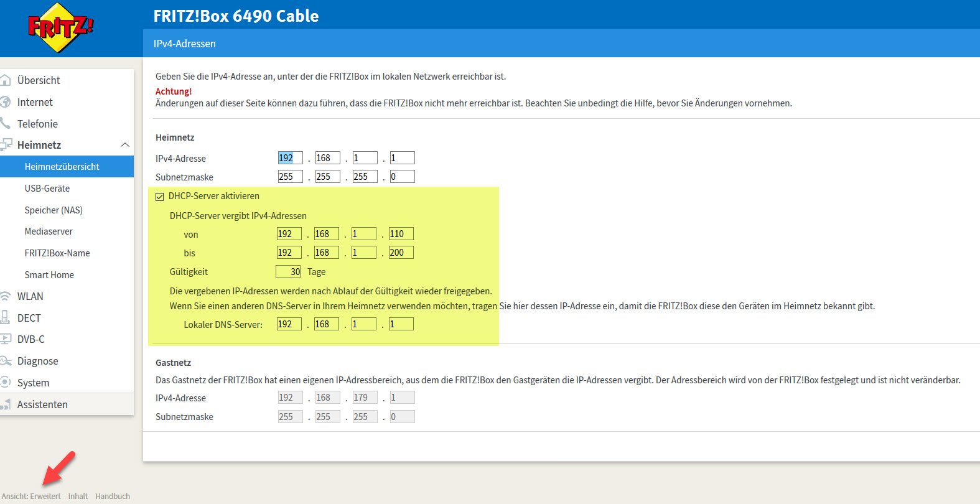980x504 pixels.
Task: Open the Handbuch link
Action: [113, 496]
